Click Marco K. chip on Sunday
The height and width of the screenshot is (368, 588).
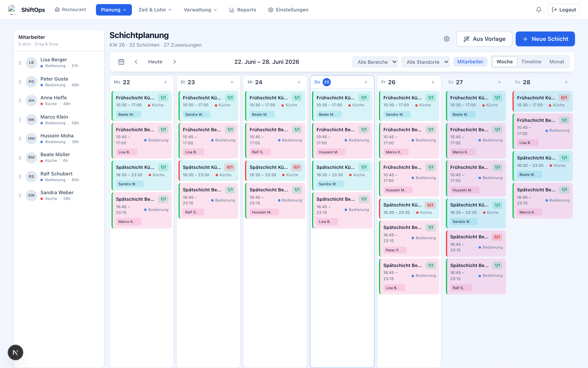click(x=529, y=212)
